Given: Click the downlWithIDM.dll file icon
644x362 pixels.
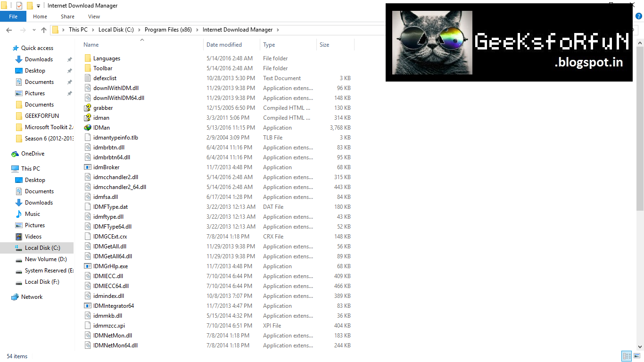Looking at the screenshot, I should pos(88,88).
